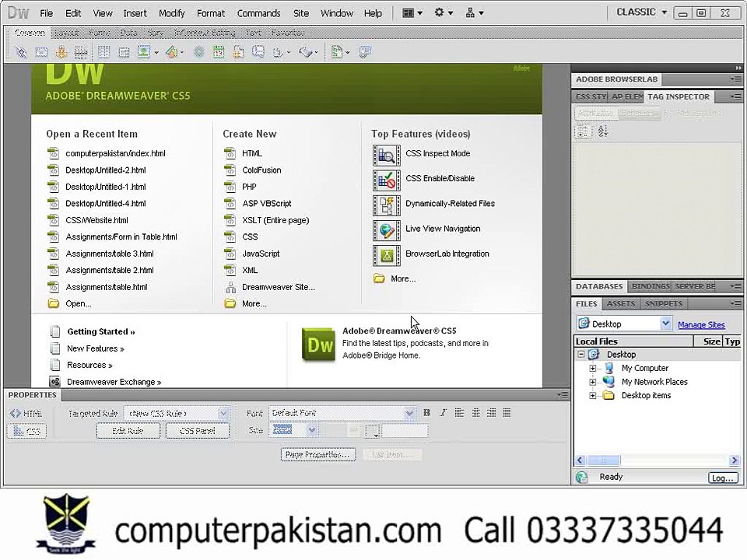The image size is (747, 560).
Task: Open the CSS Inspect Mode video icon
Action: (387, 155)
